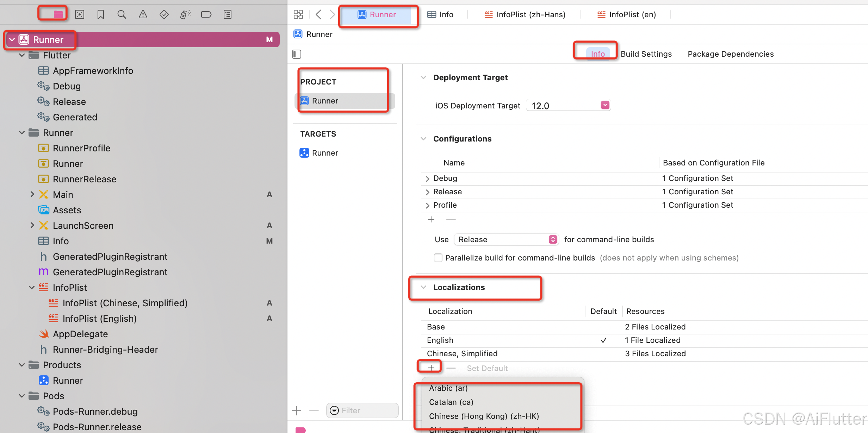Collapse the Deployment Target section
The image size is (868, 433).
(x=423, y=77)
